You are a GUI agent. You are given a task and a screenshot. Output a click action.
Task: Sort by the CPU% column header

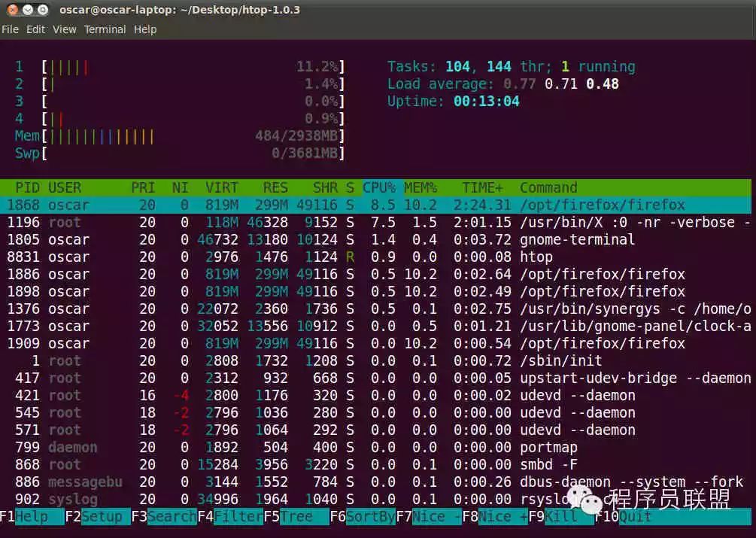[x=379, y=187]
